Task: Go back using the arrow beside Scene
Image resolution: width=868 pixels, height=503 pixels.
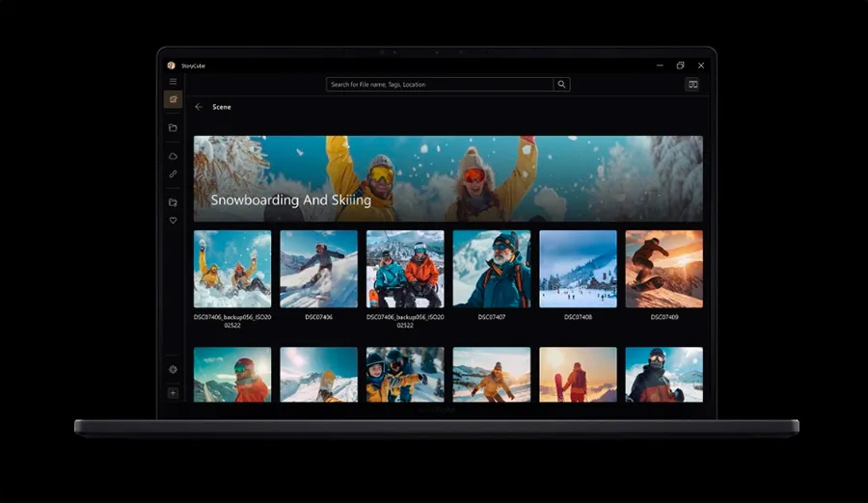Action: coord(199,107)
